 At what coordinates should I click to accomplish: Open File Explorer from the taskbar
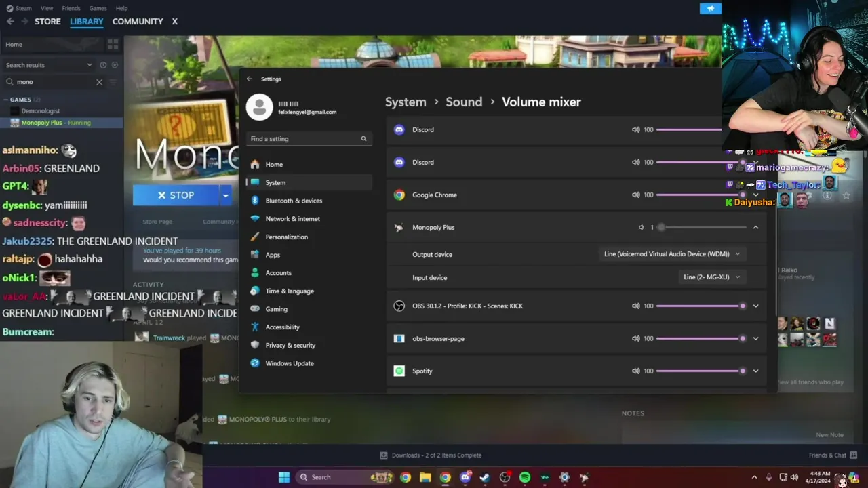(x=425, y=477)
